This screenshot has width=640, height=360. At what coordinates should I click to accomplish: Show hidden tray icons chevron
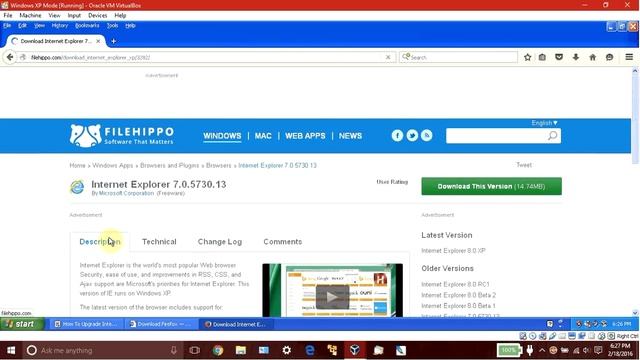pyautogui.click(x=542, y=350)
